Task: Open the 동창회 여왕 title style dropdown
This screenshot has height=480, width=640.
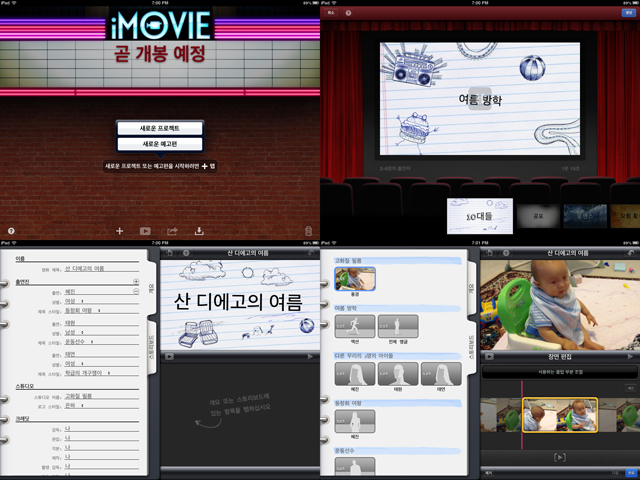Action: click(x=84, y=309)
